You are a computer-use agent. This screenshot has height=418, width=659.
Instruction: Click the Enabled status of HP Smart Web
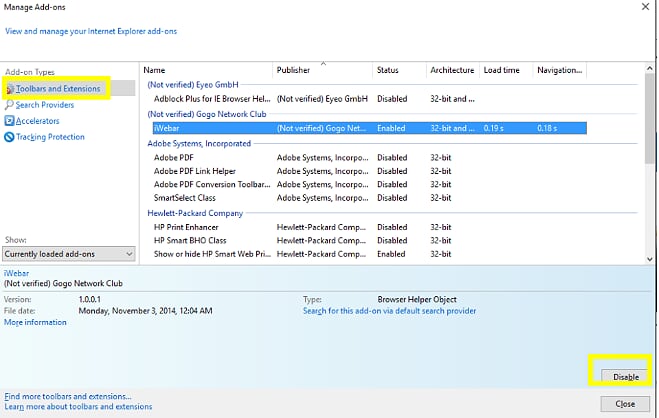(391, 254)
